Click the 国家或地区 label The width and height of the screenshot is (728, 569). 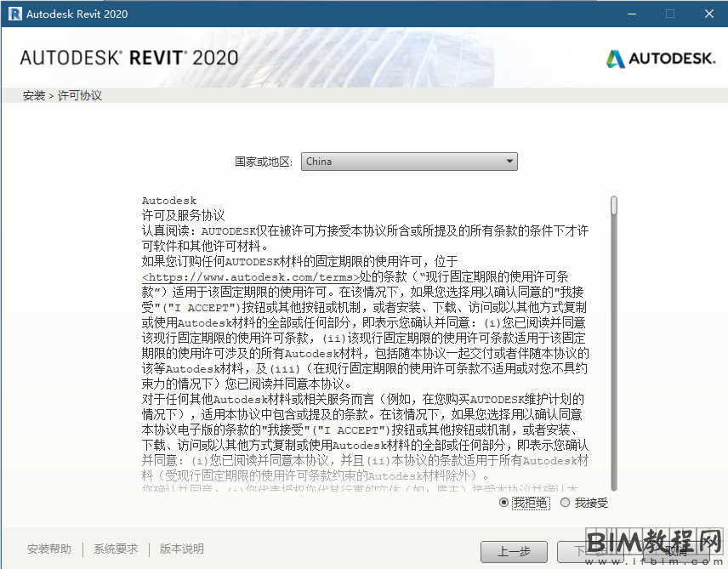(264, 162)
